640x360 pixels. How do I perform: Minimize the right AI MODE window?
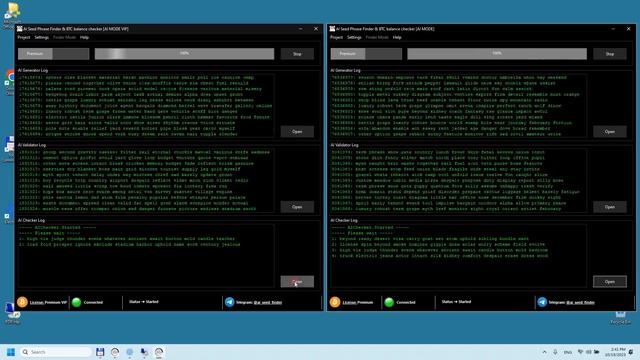(x=613, y=29)
